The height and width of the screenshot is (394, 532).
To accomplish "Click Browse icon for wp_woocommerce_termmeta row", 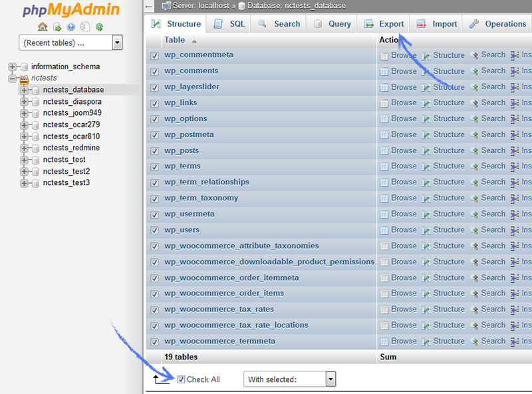I will click(x=384, y=341).
